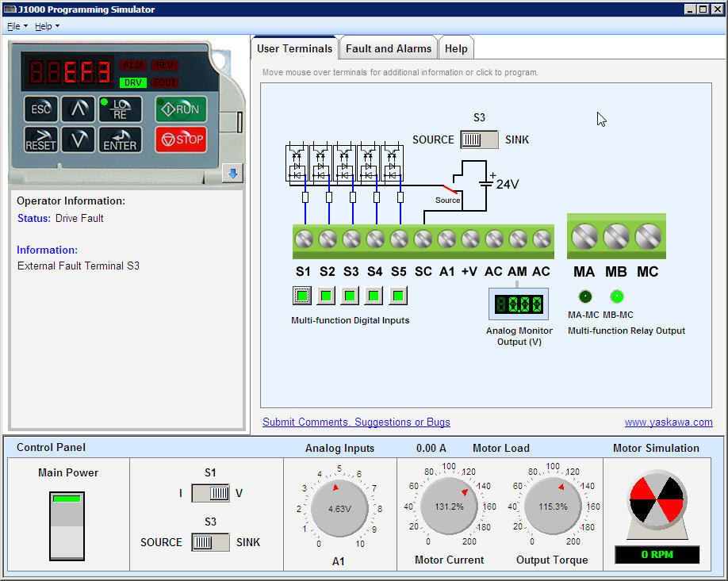Click the MB-MC relay indicator lamp
This screenshot has width=728, height=581.
coord(616,296)
